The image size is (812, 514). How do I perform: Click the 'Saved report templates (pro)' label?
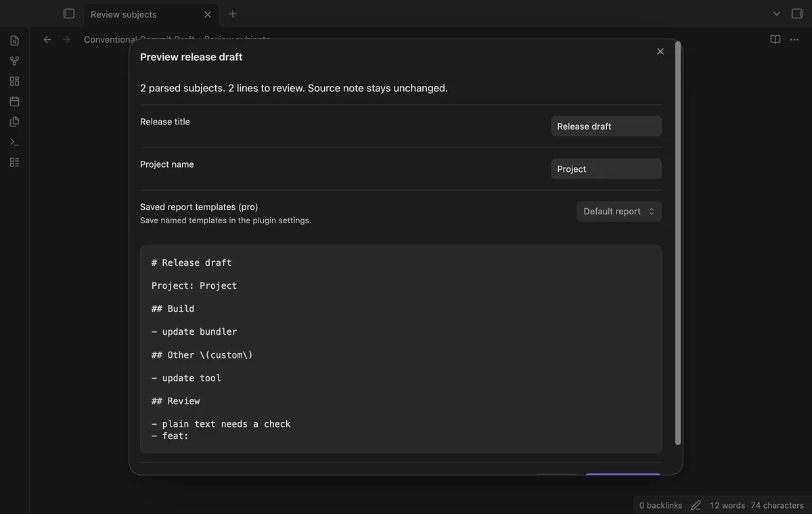coord(199,207)
